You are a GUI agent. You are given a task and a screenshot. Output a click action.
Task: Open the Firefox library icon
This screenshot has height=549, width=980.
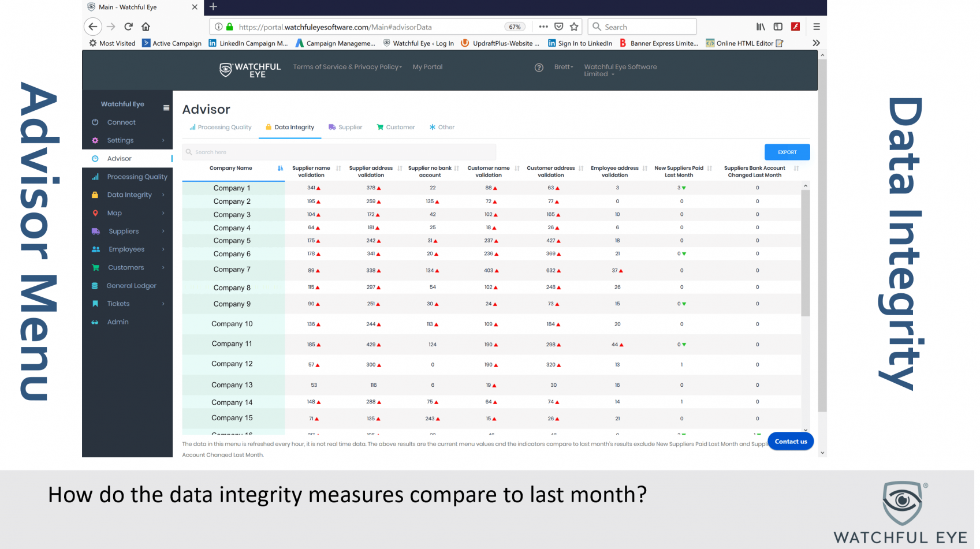click(761, 27)
